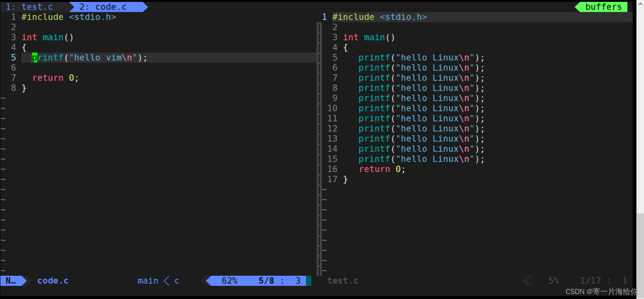
Task: Click the 1/17 line counter on right
Action: tap(590, 281)
